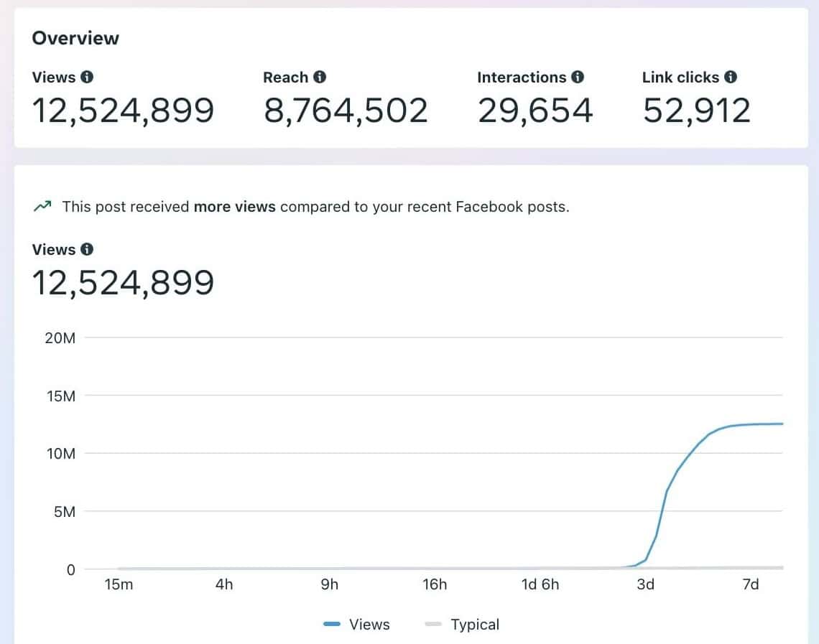
Task: Click the Interactions info icon
Action: click(578, 77)
